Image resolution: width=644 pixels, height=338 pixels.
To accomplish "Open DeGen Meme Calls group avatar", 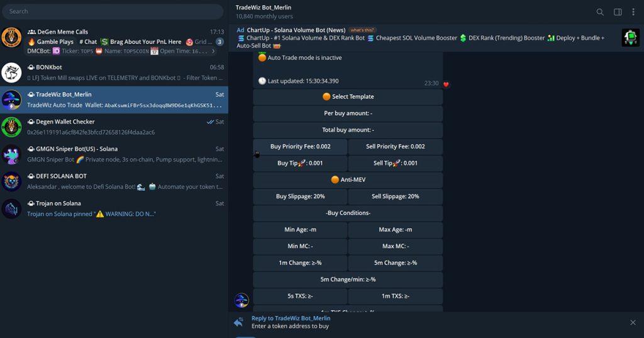I will point(11,38).
